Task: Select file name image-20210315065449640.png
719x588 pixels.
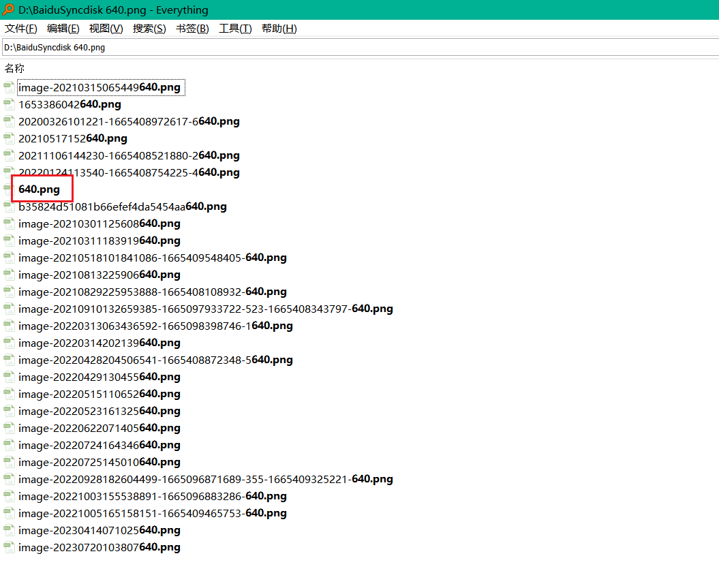Action: coord(100,87)
